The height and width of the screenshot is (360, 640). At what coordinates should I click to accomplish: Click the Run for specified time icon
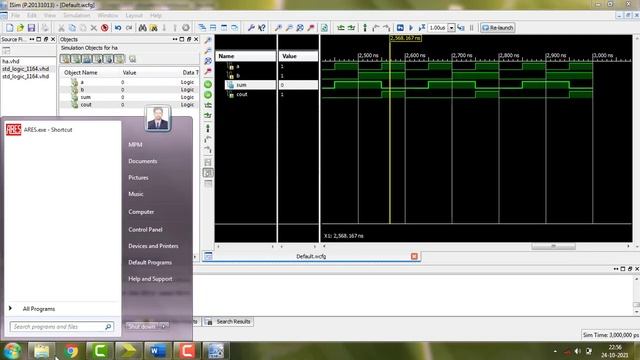pos(422,28)
